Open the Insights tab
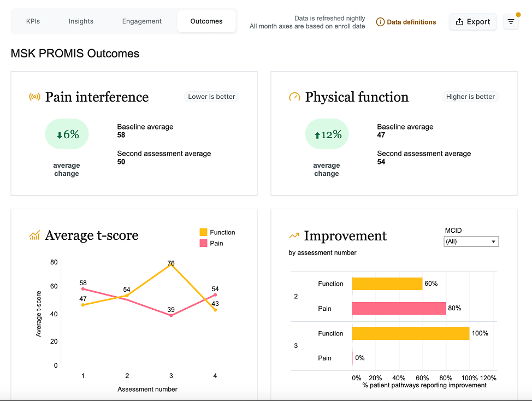This screenshot has height=401, width=532. (x=81, y=21)
